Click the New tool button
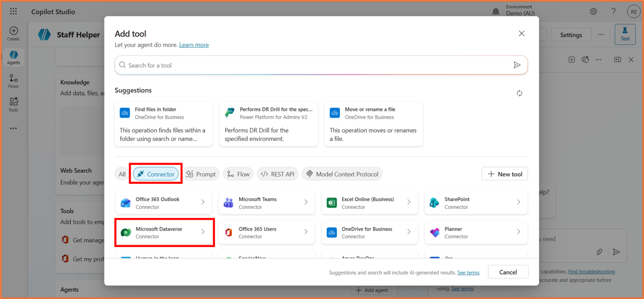The width and height of the screenshot is (644, 299). (504, 174)
